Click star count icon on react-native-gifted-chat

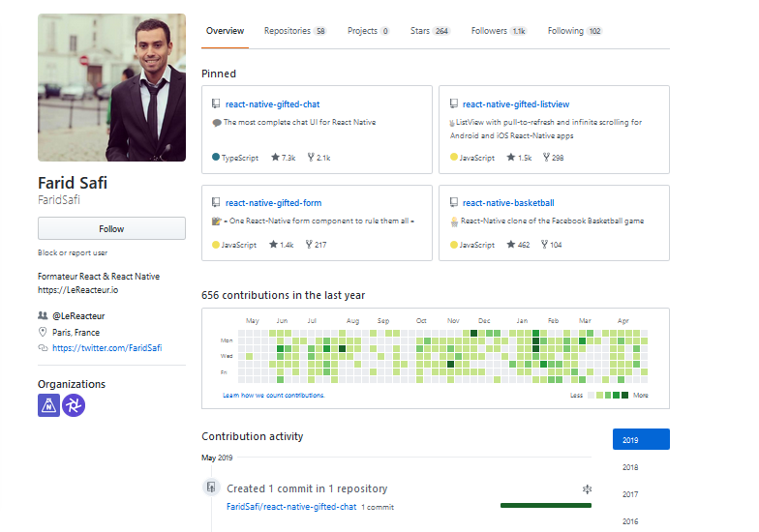click(x=276, y=158)
